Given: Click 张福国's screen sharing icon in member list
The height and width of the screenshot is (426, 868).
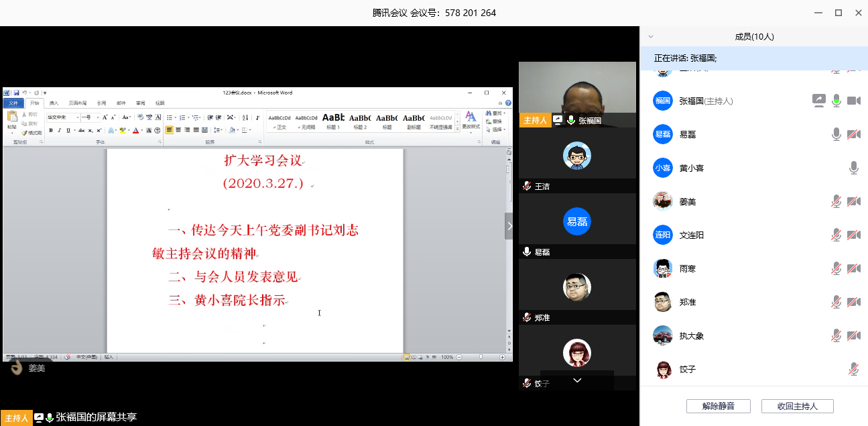Looking at the screenshot, I should click(x=818, y=101).
